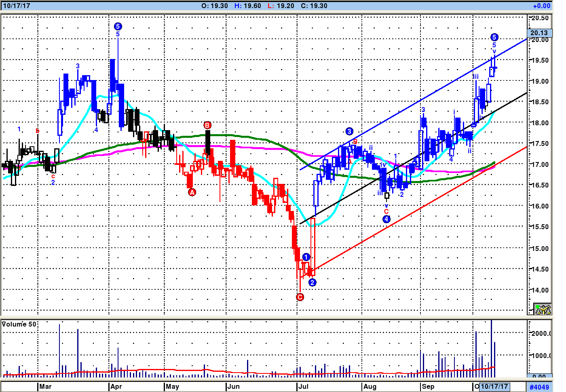Click the circled blue 2 wave marker
566x392 pixels.
312,282
